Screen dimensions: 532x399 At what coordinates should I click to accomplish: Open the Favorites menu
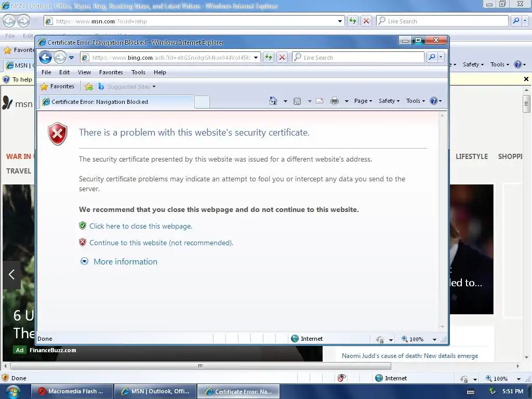point(111,72)
